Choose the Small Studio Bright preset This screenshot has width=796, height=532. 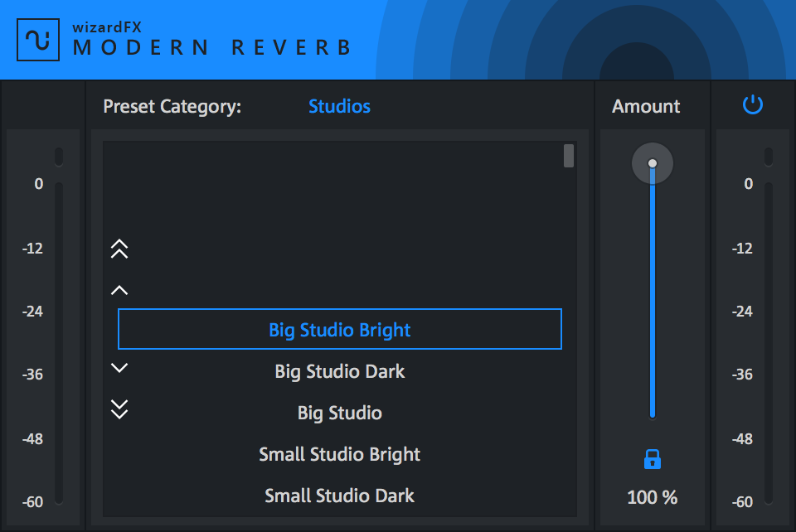coord(340,454)
